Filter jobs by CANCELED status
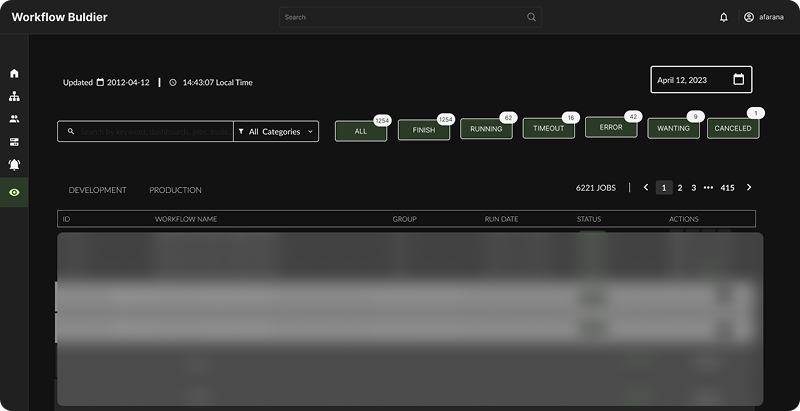This screenshot has width=800, height=411. click(x=733, y=128)
